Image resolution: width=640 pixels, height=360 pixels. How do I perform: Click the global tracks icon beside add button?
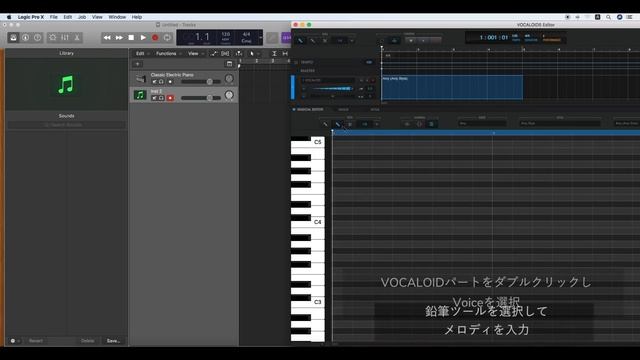pyautogui.click(x=229, y=64)
